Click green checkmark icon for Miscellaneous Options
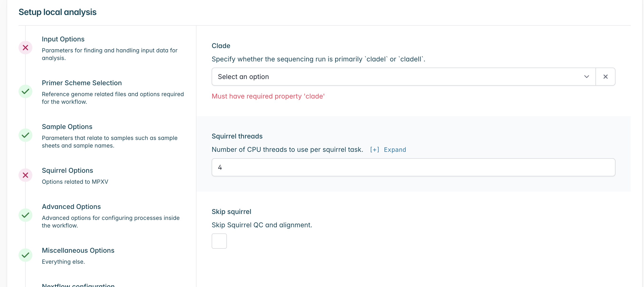This screenshot has height=287, width=644. point(25,255)
